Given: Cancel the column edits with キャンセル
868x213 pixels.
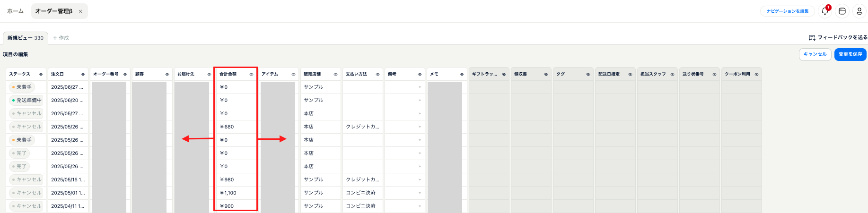Looking at the screenshot, I should tap(815, 54).
